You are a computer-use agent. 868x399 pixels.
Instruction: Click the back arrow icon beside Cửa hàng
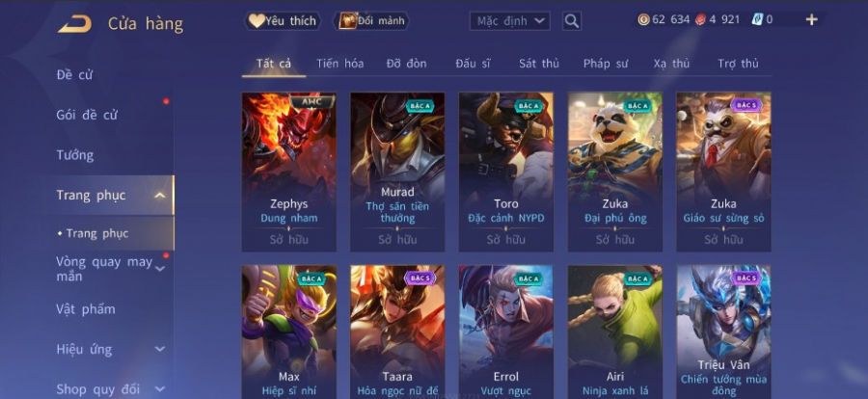[74, 24]
